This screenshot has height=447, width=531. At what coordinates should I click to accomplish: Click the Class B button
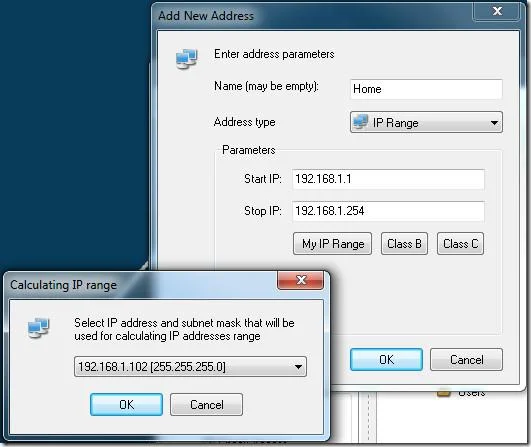click(404, 244)
